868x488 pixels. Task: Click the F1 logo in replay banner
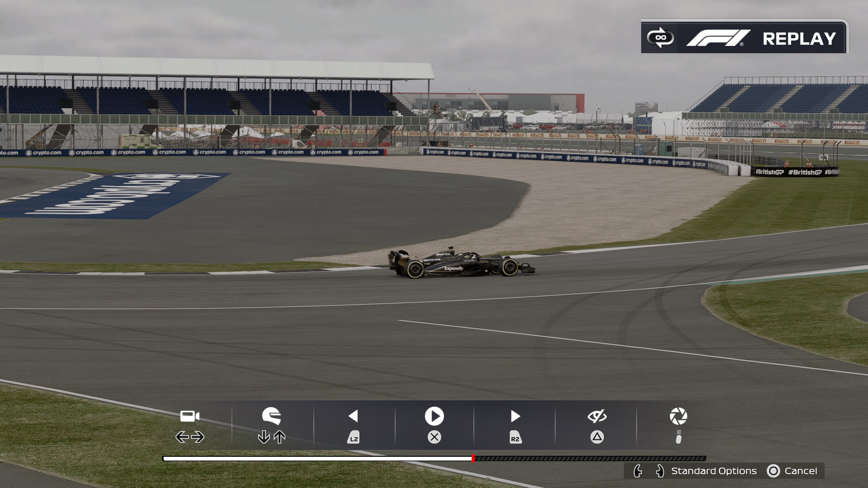[x=718, y=38]
